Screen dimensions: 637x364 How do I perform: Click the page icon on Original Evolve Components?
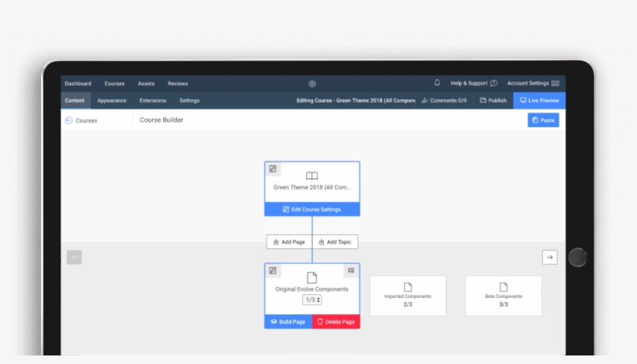click(312, 278)
